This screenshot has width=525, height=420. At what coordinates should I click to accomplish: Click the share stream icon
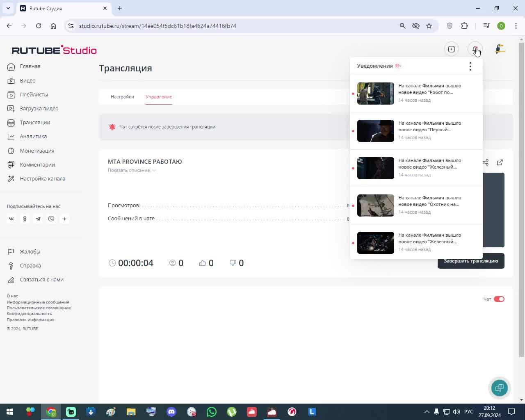click(486, 162)
